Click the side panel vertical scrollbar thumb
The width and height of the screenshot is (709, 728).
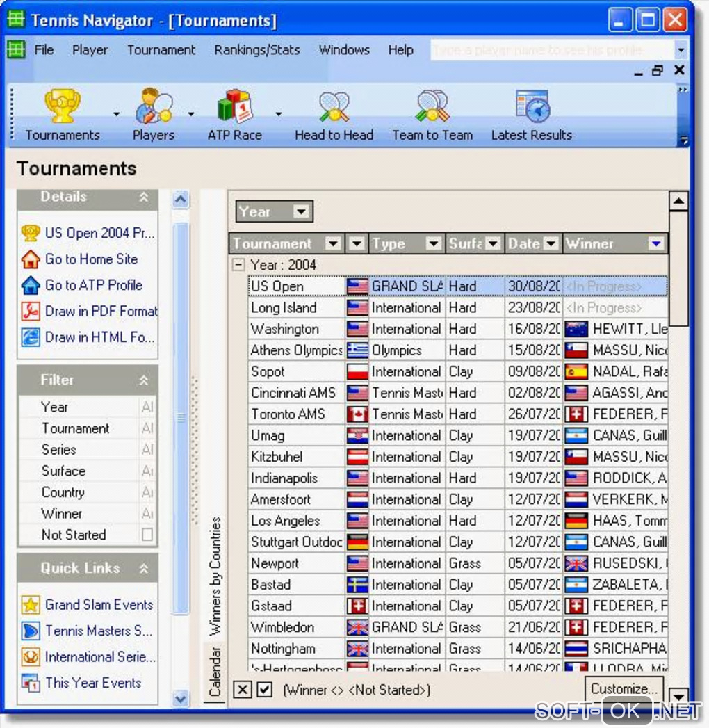(x=181, y=418)
